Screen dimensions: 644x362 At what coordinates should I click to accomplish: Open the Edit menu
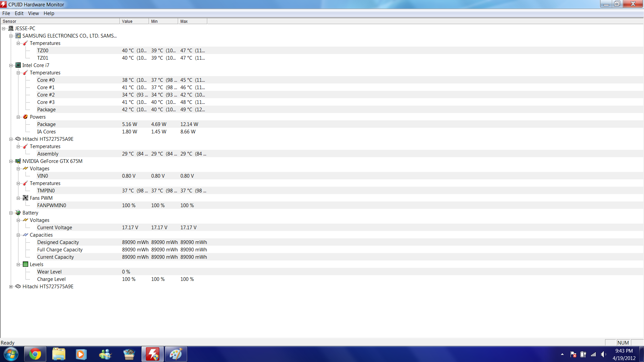coord(19,13)
